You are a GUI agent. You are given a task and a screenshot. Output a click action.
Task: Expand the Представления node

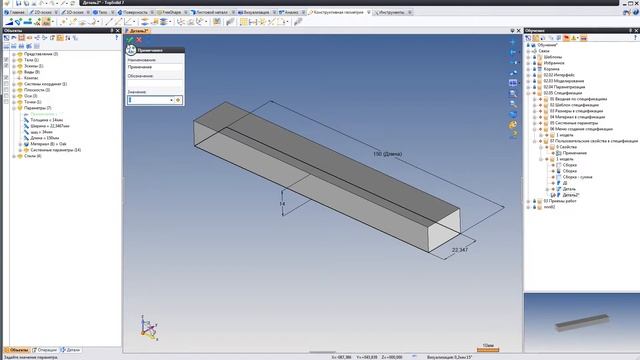coord(14,54)
